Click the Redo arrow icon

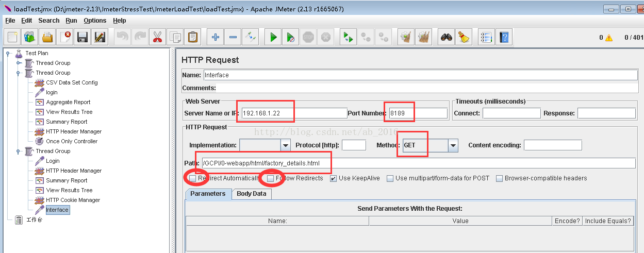[140, 37]
